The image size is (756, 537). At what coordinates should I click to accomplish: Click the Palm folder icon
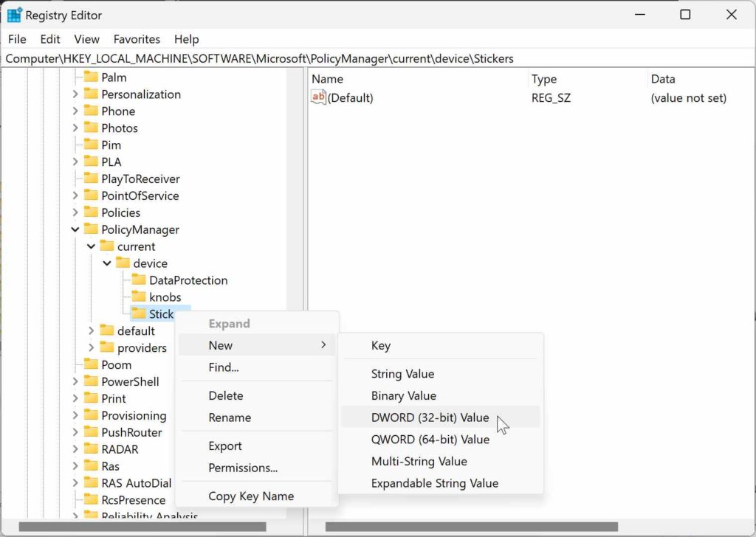point(91,77)
